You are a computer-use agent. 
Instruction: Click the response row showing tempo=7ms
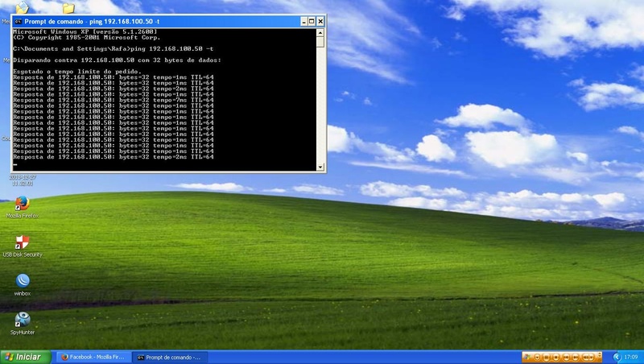click(x=114, y=100)
